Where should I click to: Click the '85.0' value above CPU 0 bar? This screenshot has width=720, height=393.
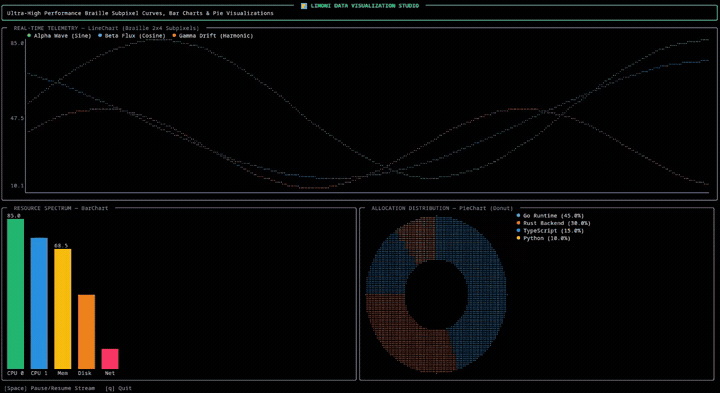(x=14, y=215)
